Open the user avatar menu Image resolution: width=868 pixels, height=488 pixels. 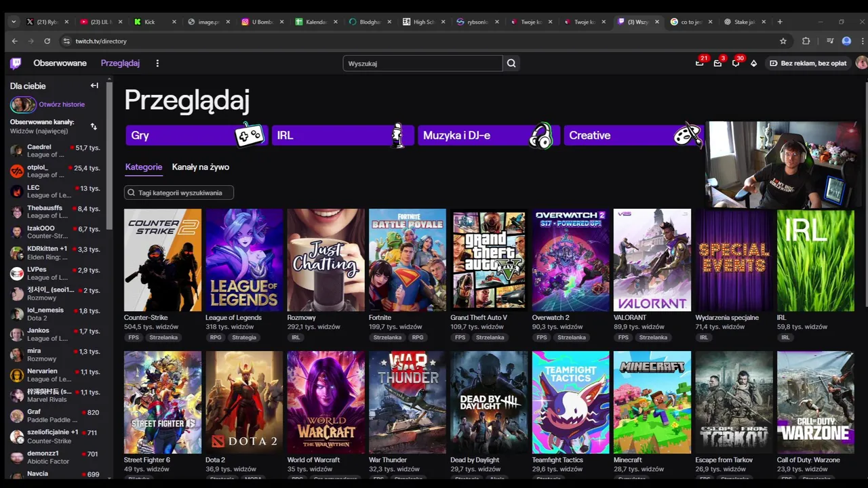pyautogui.click(x=861, y=63)
